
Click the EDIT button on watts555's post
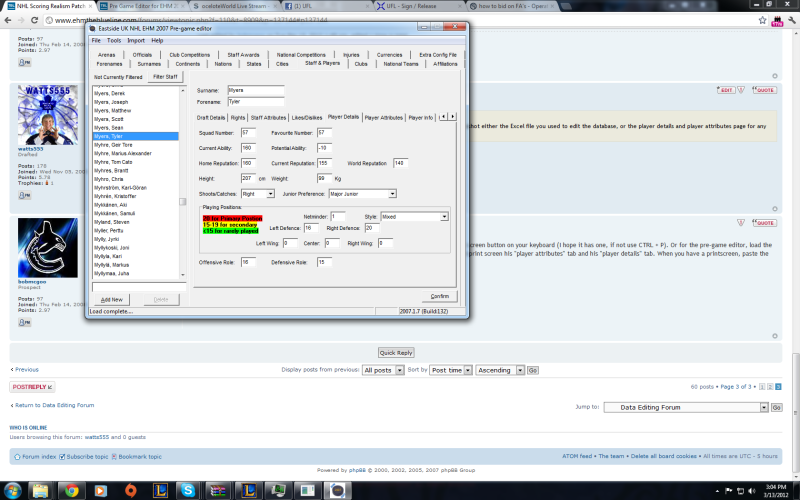[x=726, y=90]
